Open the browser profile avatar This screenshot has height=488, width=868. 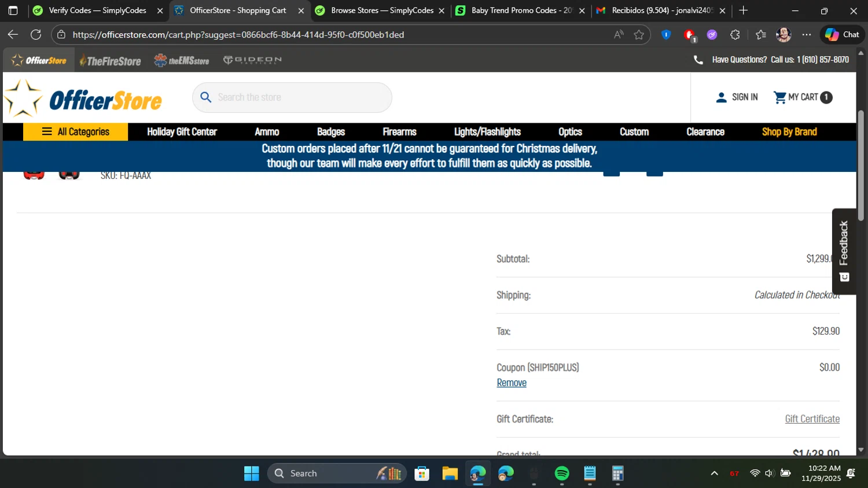click(784, 35)
